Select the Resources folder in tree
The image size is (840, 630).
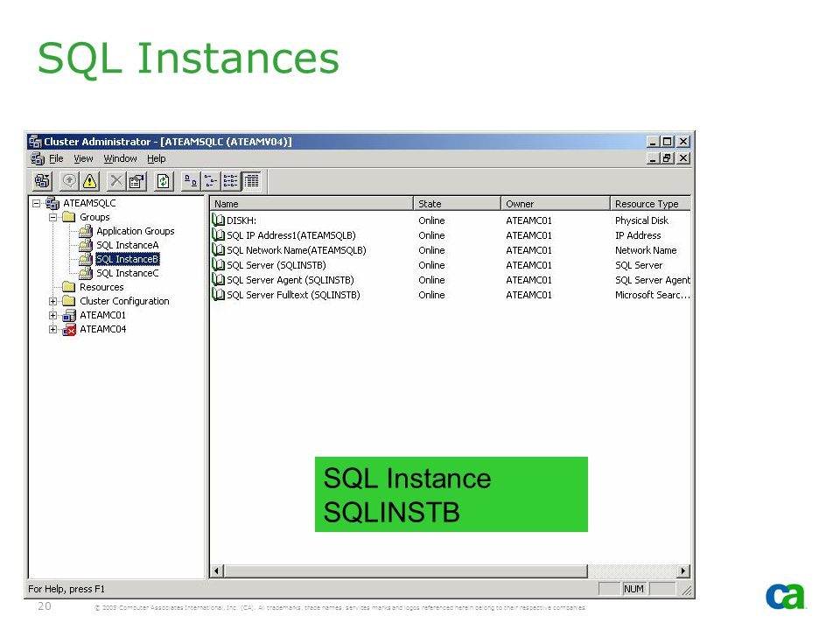pos(101,287)
